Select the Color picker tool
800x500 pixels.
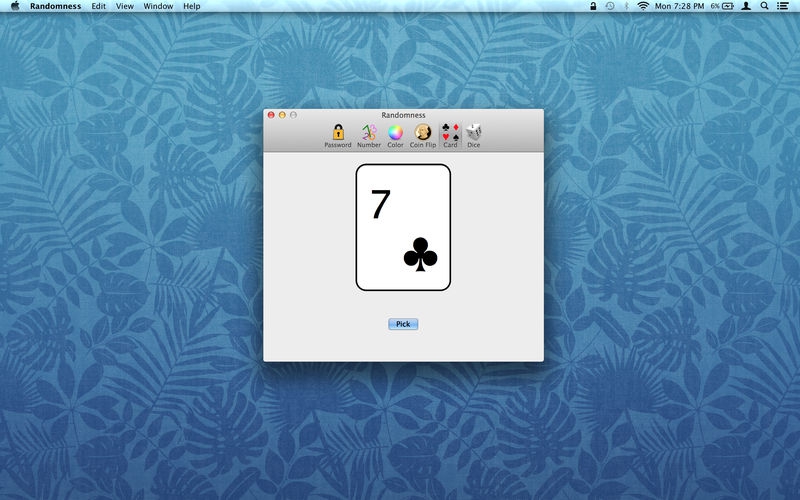click(395, 136)
